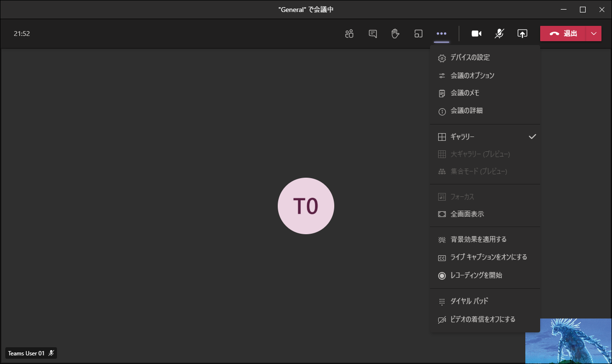Click the notepad icon beside 会議のメモ
This screenshot has height=364, width=612.
click(442, 93)
